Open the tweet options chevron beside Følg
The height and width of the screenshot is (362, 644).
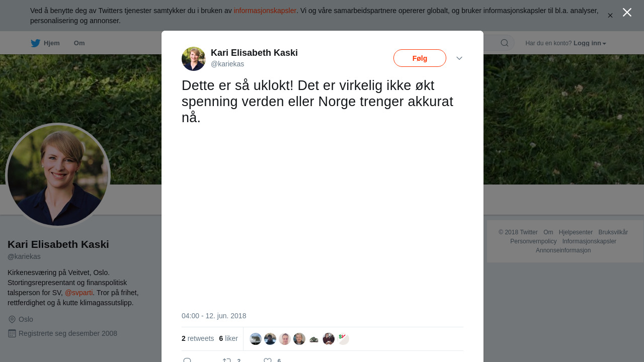[x=459, y=58]
